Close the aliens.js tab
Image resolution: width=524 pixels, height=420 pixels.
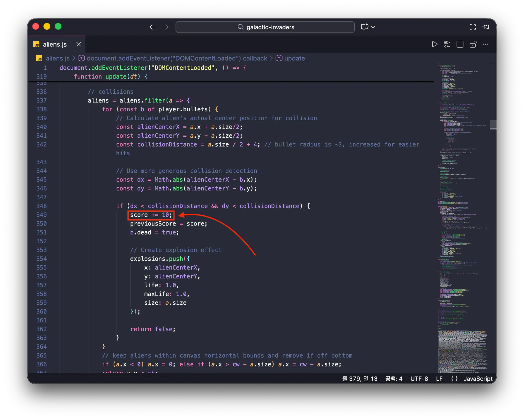pyautogui.click(x=79, y=44)
